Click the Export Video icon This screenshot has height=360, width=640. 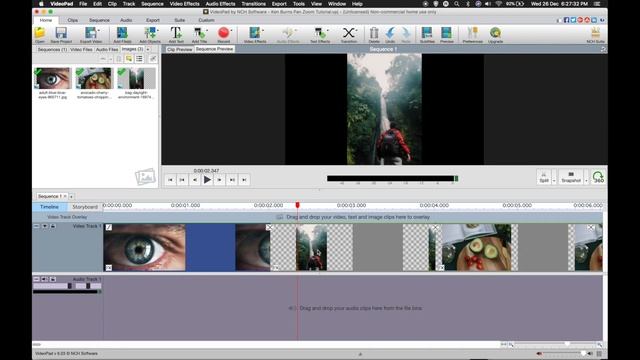[x=90, y=34]
